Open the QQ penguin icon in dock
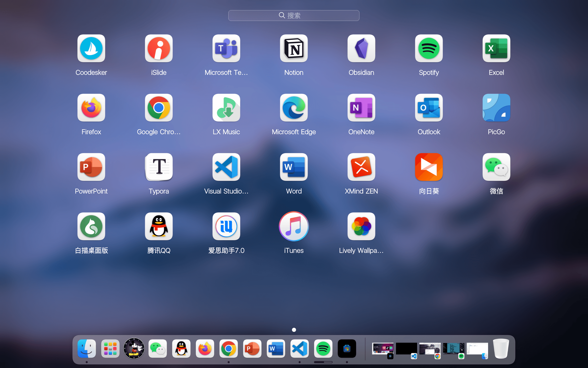This screenshot has width=588, height=368. [x=181, y=348]
